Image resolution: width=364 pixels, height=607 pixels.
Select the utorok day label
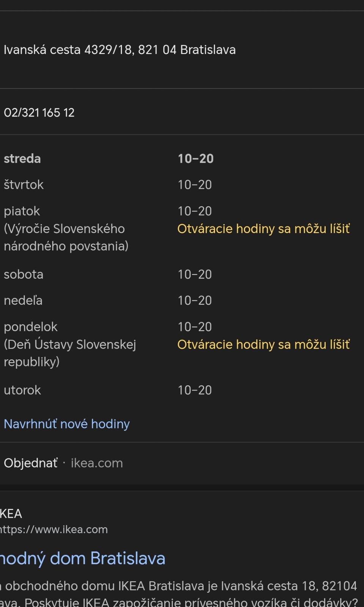coord(22,390)
